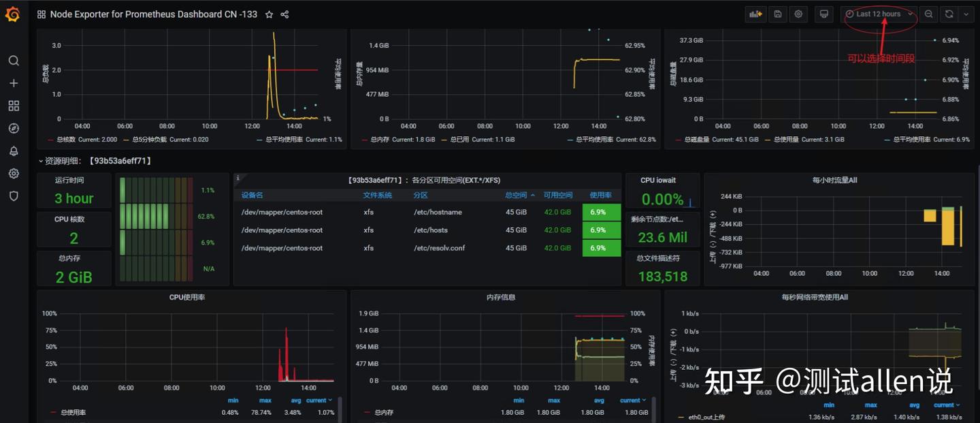
Task: Sort table by 文件系统 column
Action: (x=377, y=195)
